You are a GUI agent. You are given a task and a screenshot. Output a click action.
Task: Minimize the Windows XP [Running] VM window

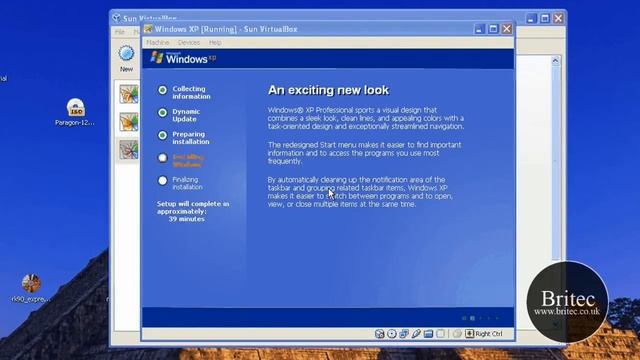[480, 29]
